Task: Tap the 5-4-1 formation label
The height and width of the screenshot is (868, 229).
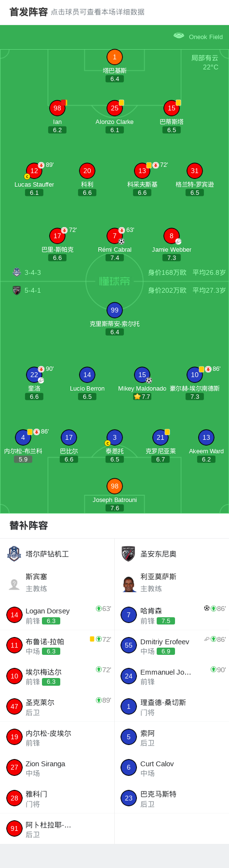Action: tap(33, 290)
